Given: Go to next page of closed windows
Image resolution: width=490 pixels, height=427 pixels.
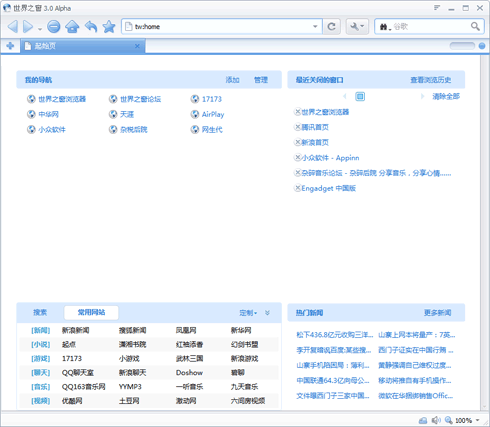Looking at the screenshot, I should click(422, 96).
